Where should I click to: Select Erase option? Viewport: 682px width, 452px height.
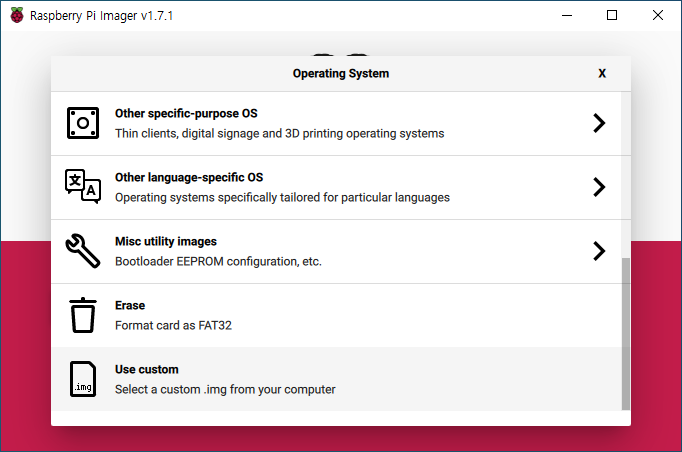(x=336, y=315)
